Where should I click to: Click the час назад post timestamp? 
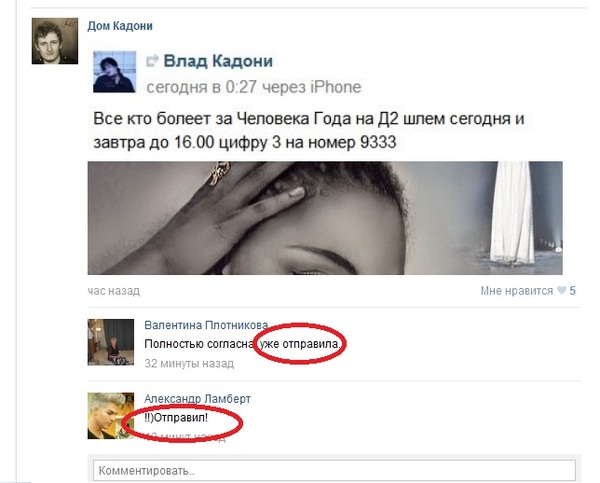[114, 291]
